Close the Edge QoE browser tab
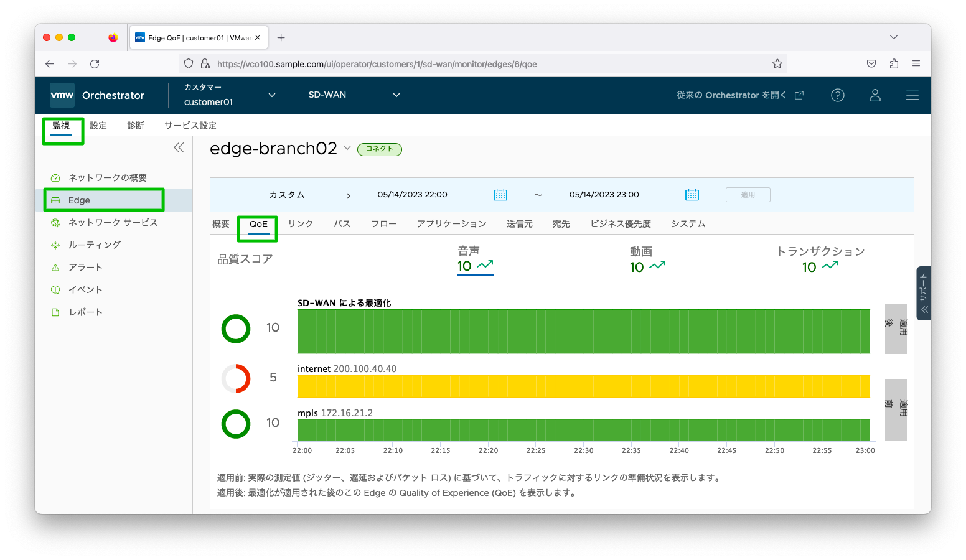 [x=258, y=37]
